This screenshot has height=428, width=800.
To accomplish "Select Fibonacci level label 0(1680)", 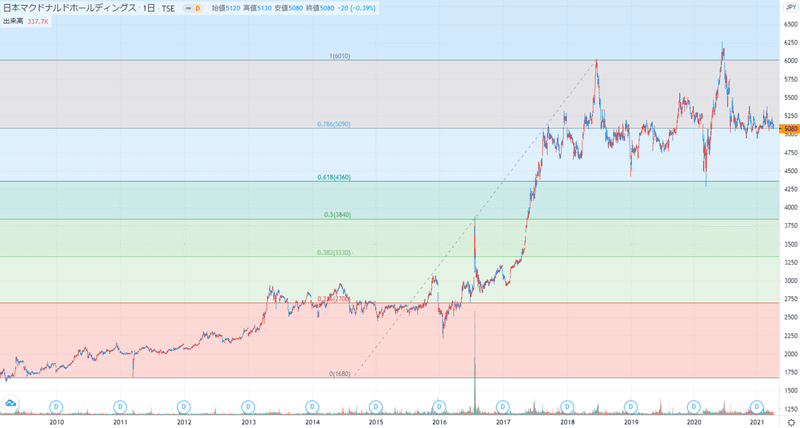I will coord(339,374).
